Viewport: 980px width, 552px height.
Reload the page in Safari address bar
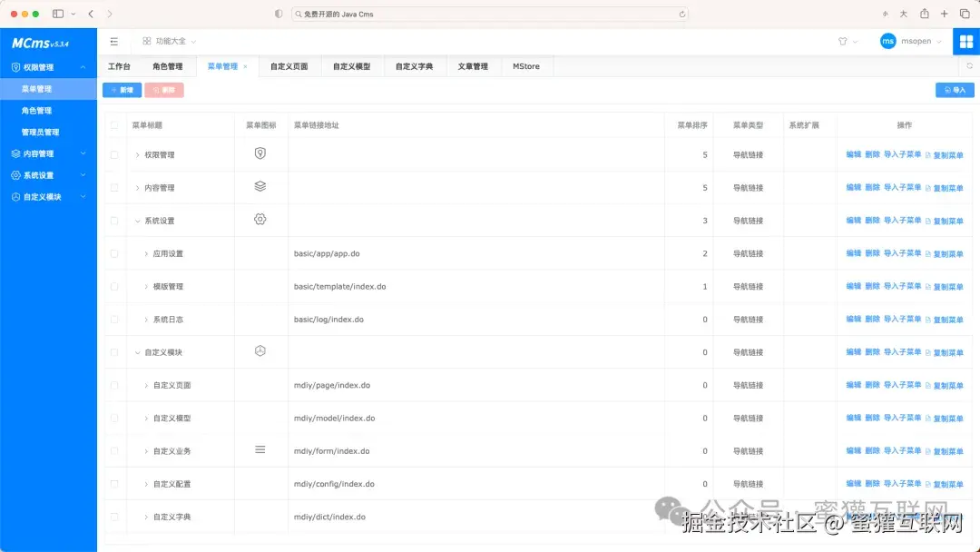pos(681,14)
